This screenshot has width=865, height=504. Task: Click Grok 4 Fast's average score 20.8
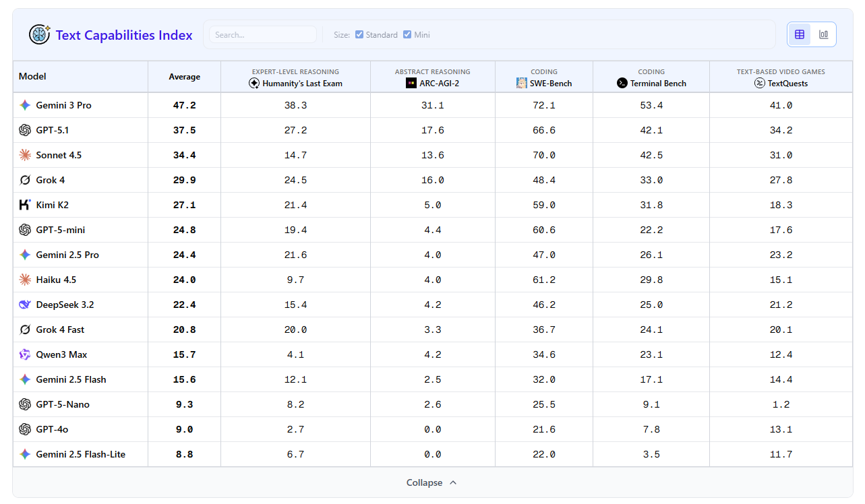185,329
